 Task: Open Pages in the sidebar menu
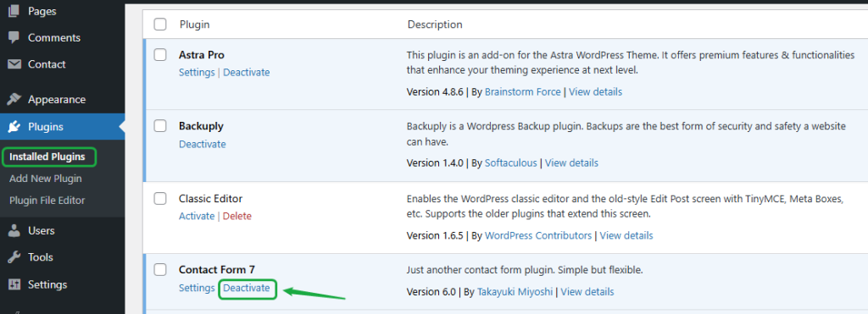pyautogui.click(x=42, y=11)
